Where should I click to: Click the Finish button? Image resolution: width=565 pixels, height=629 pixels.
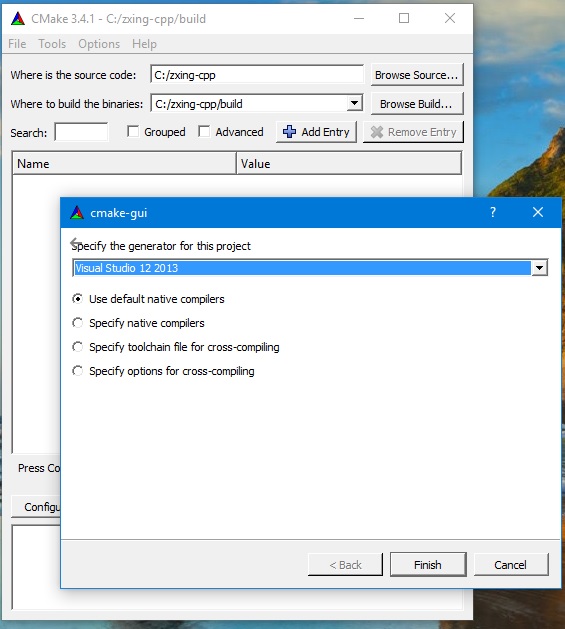(428, 564)
